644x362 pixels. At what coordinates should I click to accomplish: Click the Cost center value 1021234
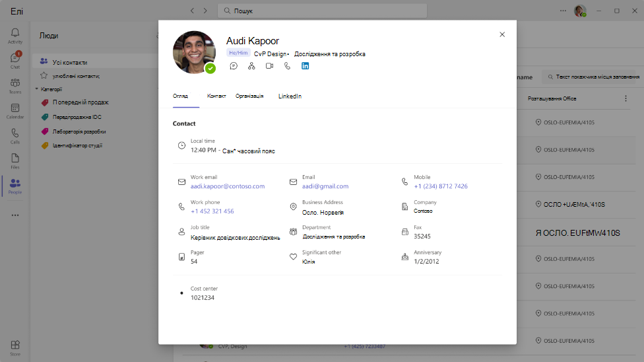203,298
